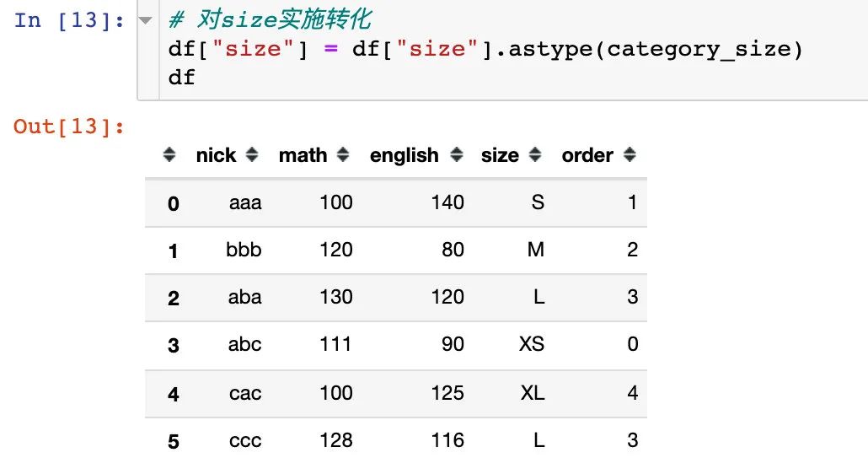Sort by english column arrows
This screenshot has height=474, width=868.
click(457, 154)
